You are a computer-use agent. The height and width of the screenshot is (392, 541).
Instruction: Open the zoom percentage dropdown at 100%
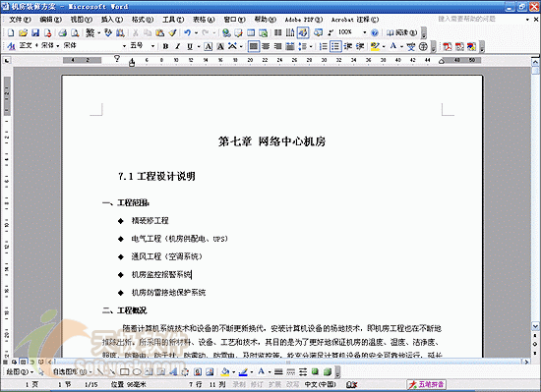[x=364, y=32]
